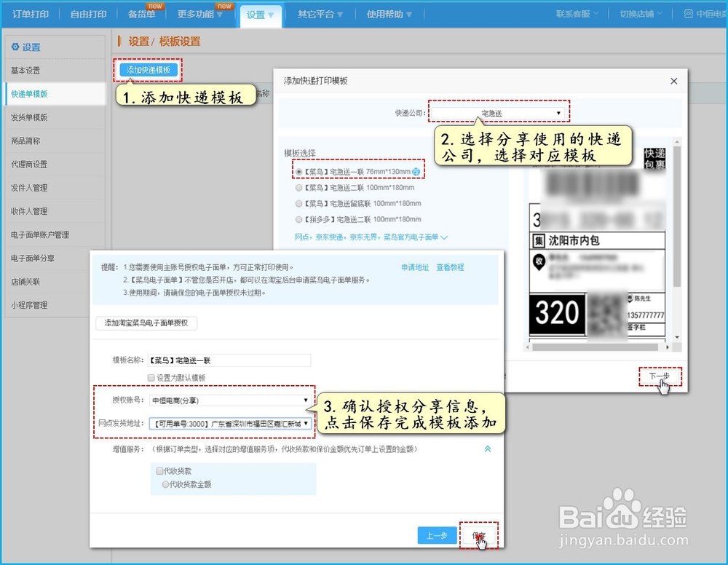Enable the 代收货款 checkbox
The image size is (728, 565).
pyautogui.click(x=159, y=471)
